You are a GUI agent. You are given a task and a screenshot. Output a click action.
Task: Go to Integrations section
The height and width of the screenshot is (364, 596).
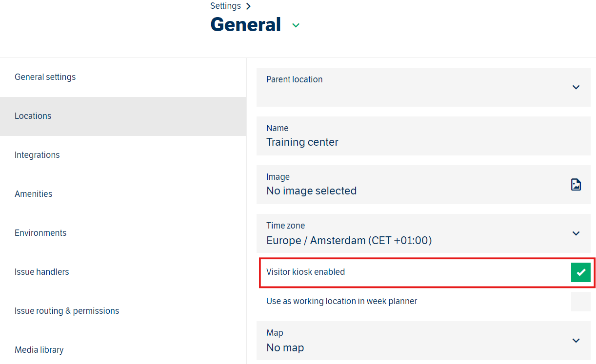[x=37, y=155]
